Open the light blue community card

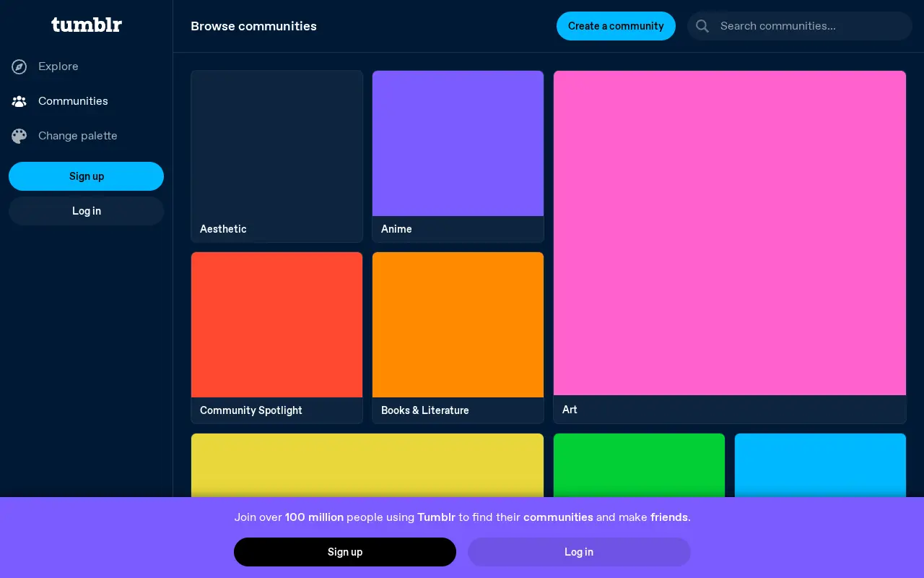click(820, 465)
